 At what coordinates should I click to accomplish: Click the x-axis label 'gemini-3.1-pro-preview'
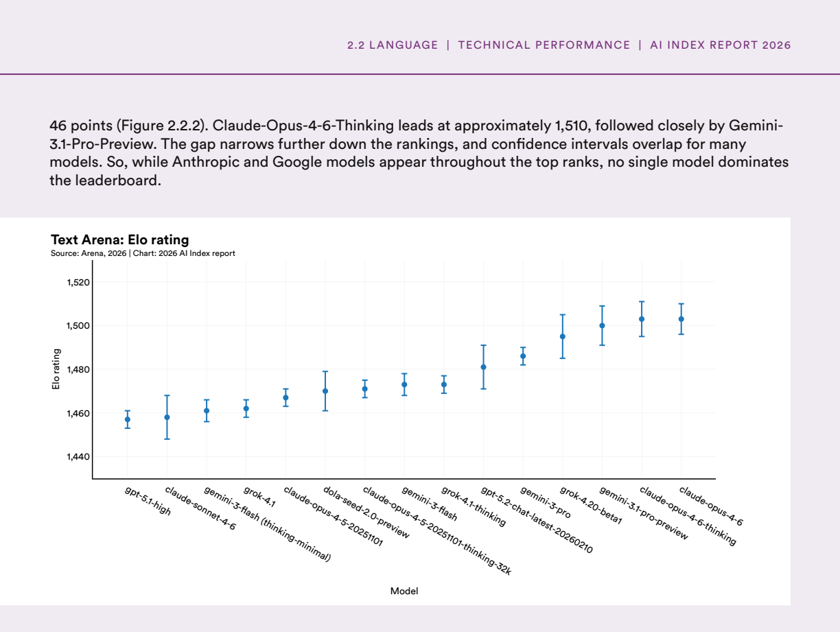(x=644, y=513)
